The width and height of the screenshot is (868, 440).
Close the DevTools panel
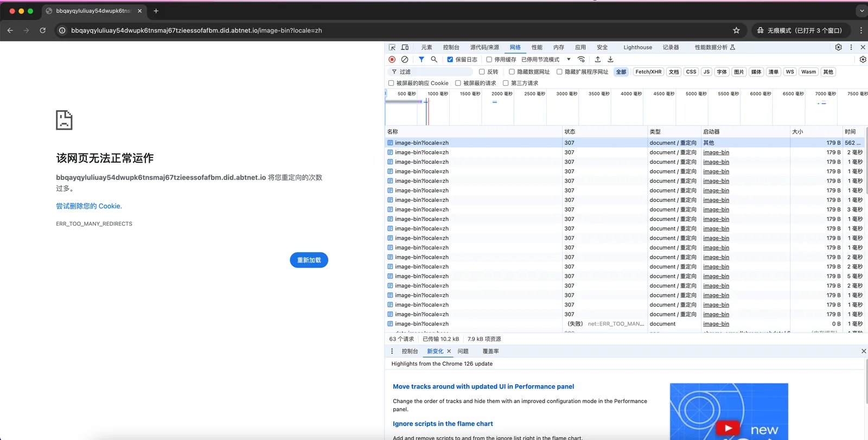click(863, 47)
